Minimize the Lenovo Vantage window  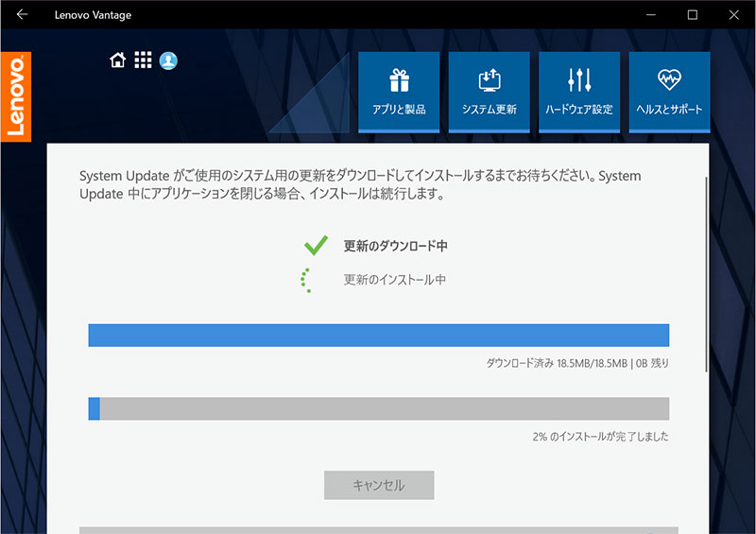648,14
